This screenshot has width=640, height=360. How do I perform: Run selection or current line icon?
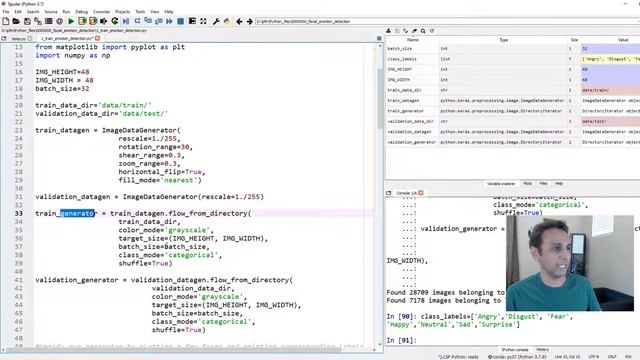click(104, 21)
